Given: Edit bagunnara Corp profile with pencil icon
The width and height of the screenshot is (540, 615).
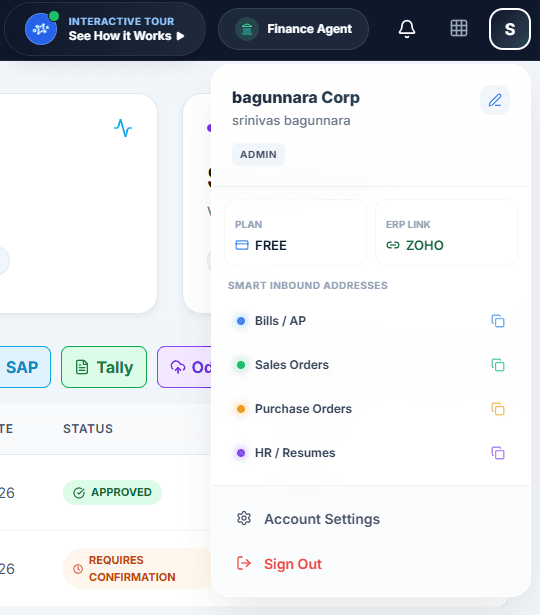Looking at the screenshot, I should (x=495, y=100).
